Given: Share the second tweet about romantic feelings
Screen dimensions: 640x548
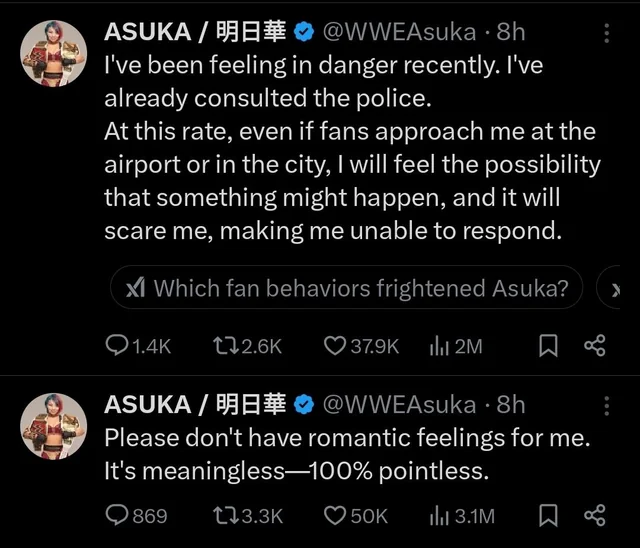Looking at the screenshot, I should (595, 515).
